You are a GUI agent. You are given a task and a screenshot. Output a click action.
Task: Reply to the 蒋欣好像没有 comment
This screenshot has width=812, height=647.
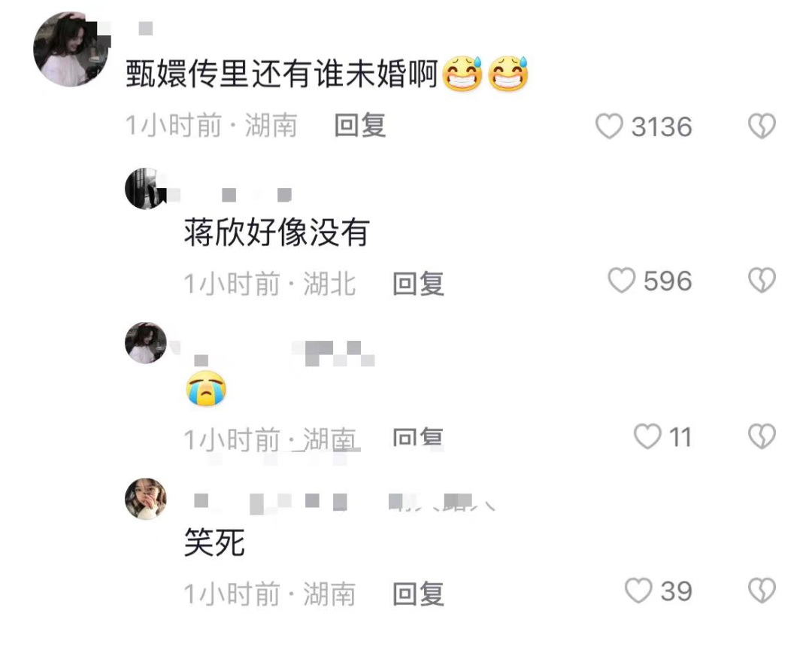click(x=418, y=284)
